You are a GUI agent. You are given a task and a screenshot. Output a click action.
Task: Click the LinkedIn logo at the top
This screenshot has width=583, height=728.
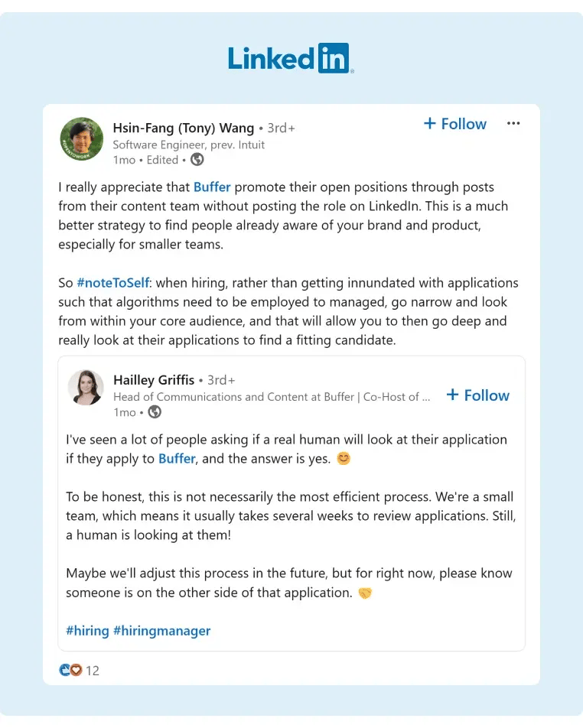pyautogui.click(x=291, y=57)
